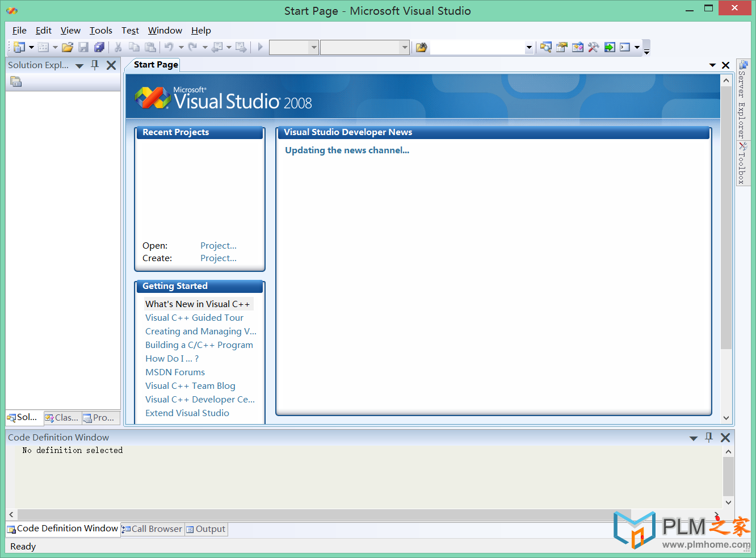Switch to Call Browser tab
Image resolution: width=756 pixels, height=558 pixels.
[152, 528]
